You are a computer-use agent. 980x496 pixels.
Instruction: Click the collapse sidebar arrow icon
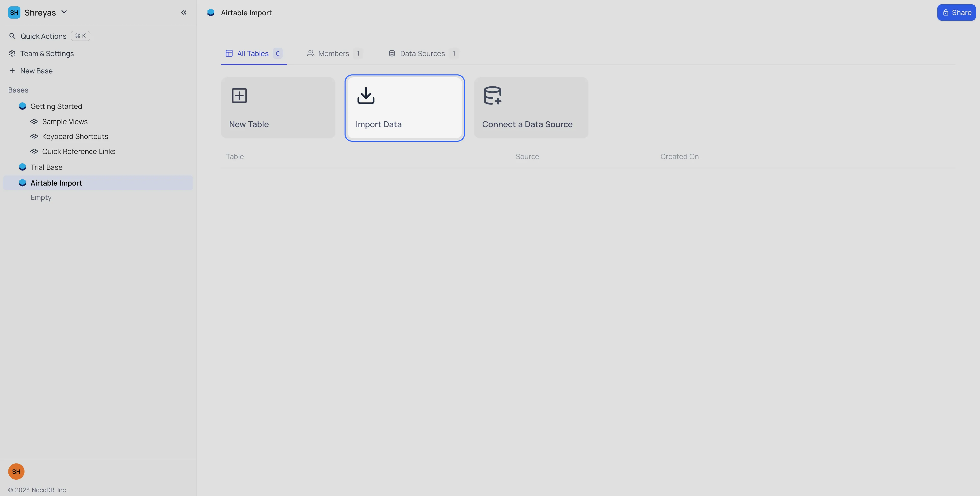pos(183,12)
